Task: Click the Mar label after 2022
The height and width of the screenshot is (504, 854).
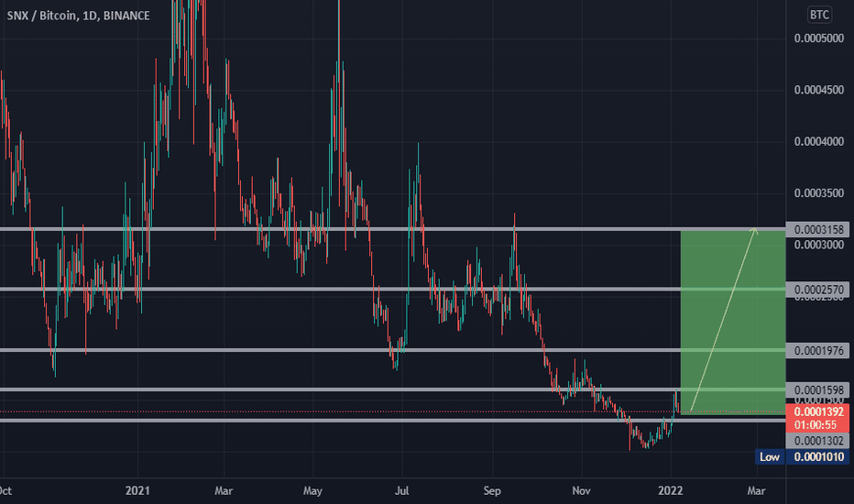Action: (757, 490)
